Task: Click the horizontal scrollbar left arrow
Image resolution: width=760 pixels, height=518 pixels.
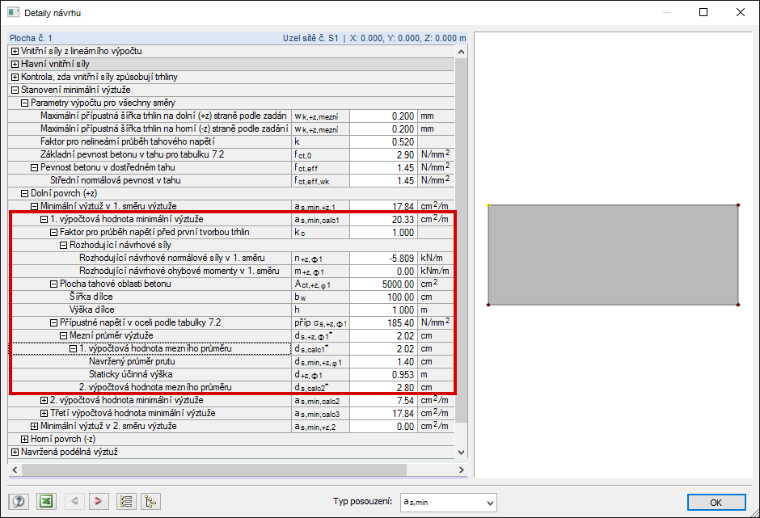Action: click(x=15, y=470)
